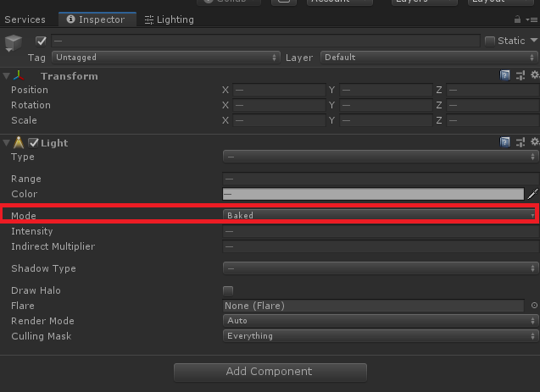The image size is (540, 392).
Task: Toggle the GameObject active checkbox
Action: pos(41,41)
